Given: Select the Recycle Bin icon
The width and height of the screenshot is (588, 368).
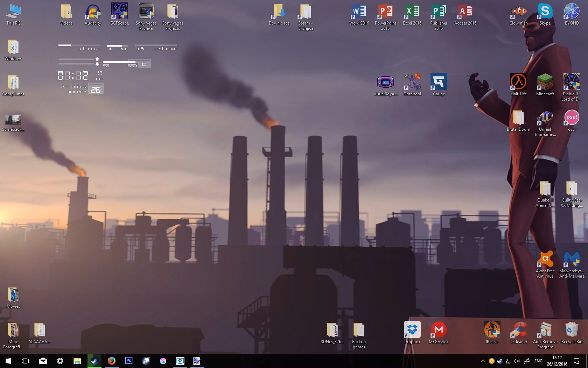Looking at the screenshot, I should (x=572, y=333).
